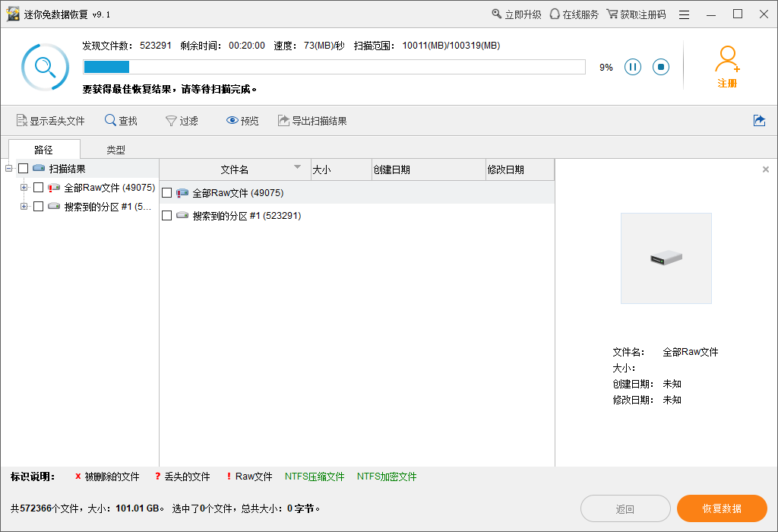Click the Raw文件 legend entry

point(249,477)
